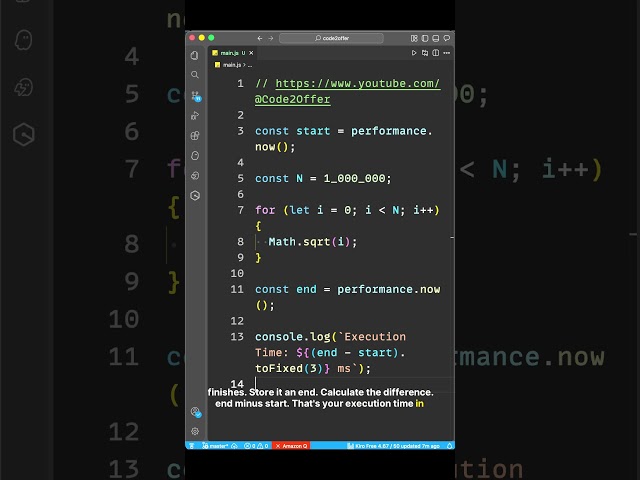This screenshot has width=640, height=480.
Task: Click the notifications bell in status bar
Action: pyautogui.click(x=449, y=446)
